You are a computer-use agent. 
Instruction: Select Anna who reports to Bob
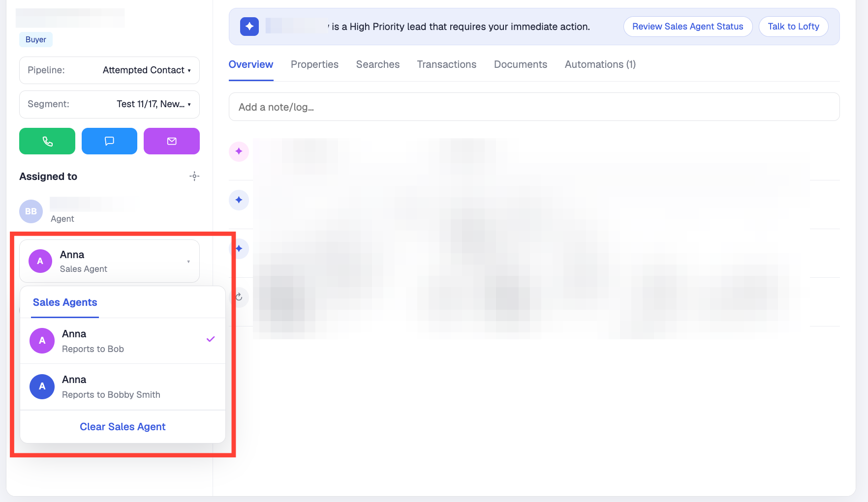pos(123,341)
